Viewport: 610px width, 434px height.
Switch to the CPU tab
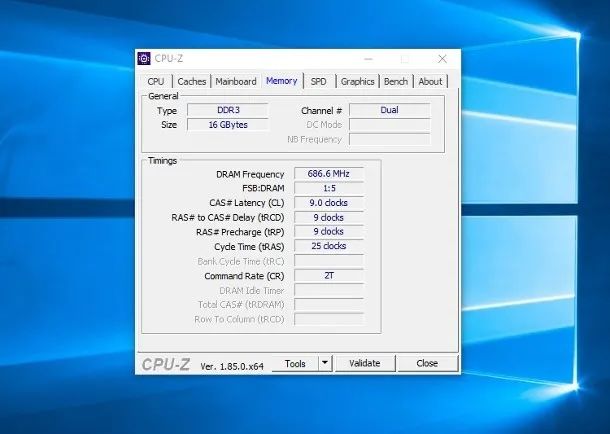[x=156, y=82]
